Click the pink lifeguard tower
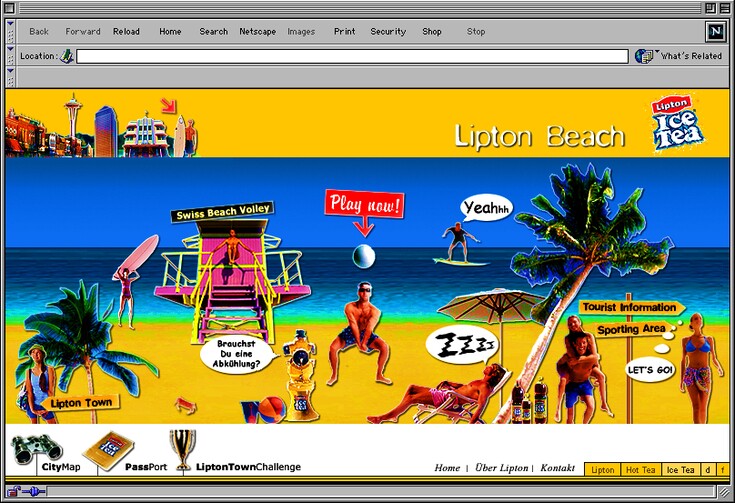Viewport: 735px width, 503px height. click(x=233, y=281)
